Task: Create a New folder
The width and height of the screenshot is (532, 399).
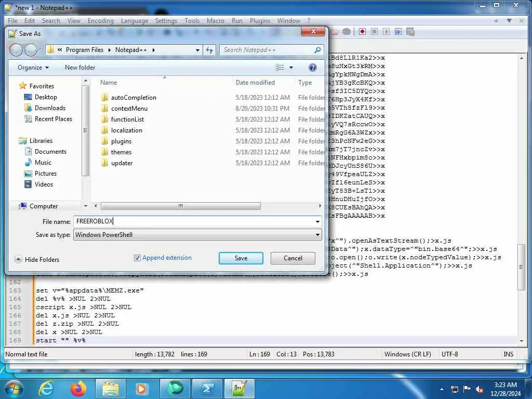Action: coord(80,68)
